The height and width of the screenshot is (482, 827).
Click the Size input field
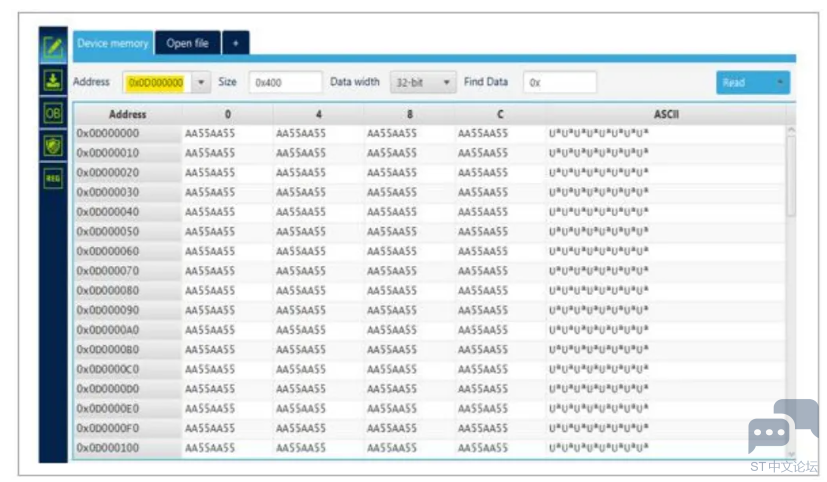[x=285, y=83]
